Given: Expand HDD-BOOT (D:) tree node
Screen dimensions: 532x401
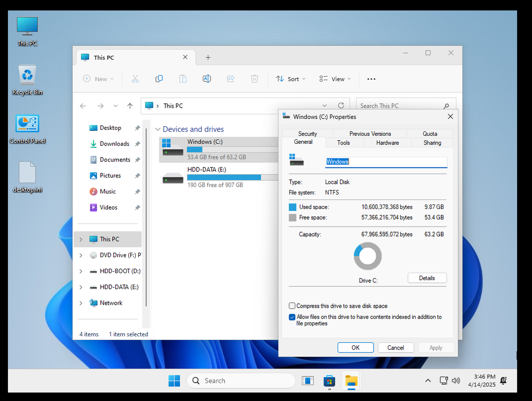Looking at the screenshot, I should pos(81,271).
